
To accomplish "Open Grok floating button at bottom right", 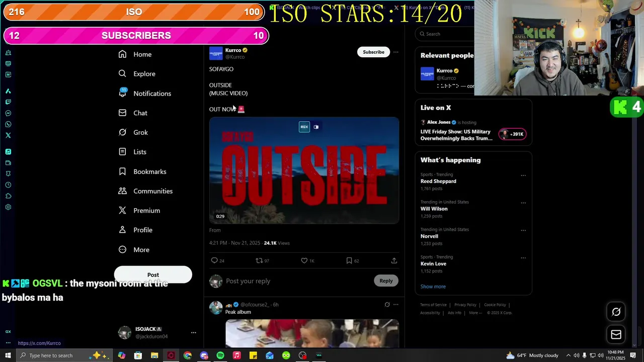I will click(616, 312).
